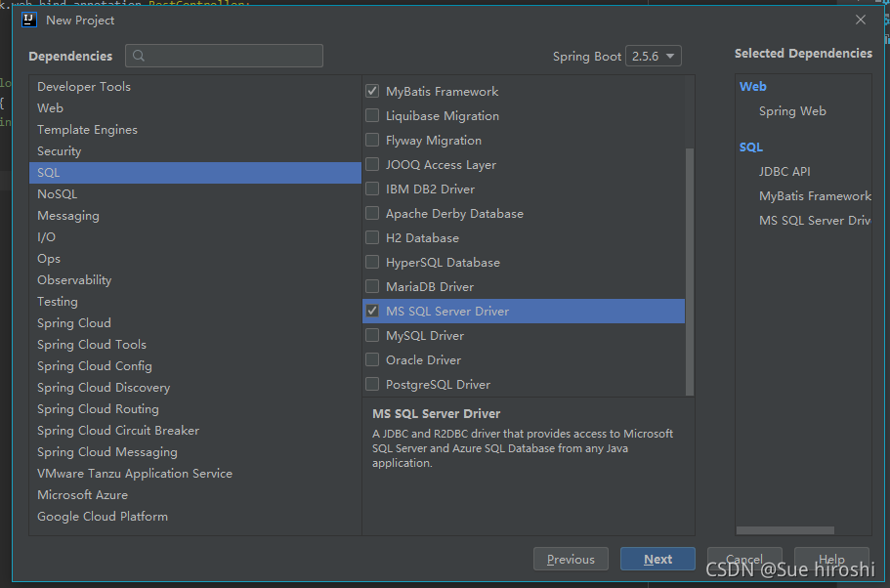Viewport: 890px width, 588px height.
Task: Select Spring Web in Selected Dependencies
Action: tap(792, 111)
